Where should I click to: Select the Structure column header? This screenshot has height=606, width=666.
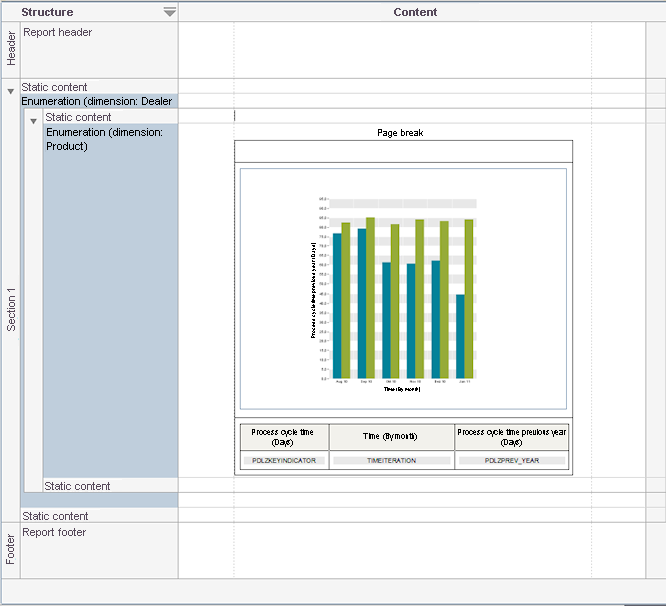point(47,12)
